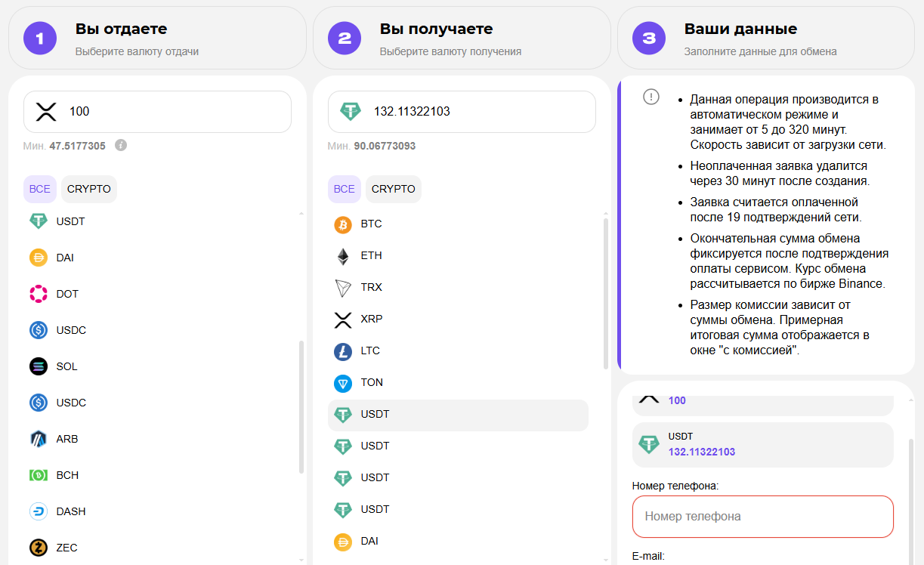Choose the TRX icon in receive list

343,288
